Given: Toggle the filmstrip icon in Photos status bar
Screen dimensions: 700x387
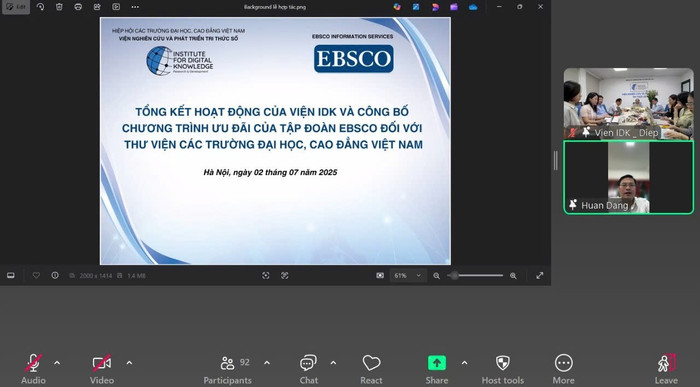Looking at the screenshot, I should coord(11,276).
